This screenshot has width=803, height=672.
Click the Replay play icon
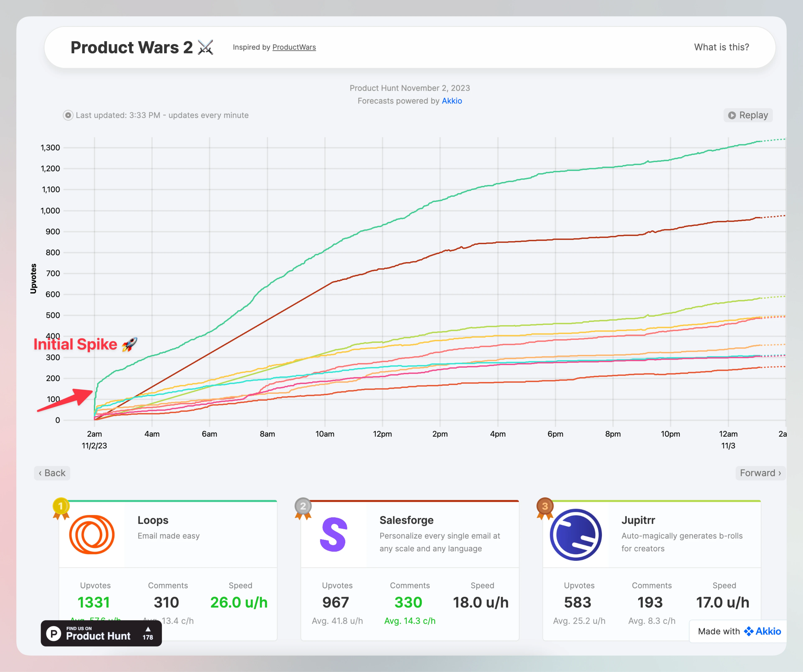[732, 115]
